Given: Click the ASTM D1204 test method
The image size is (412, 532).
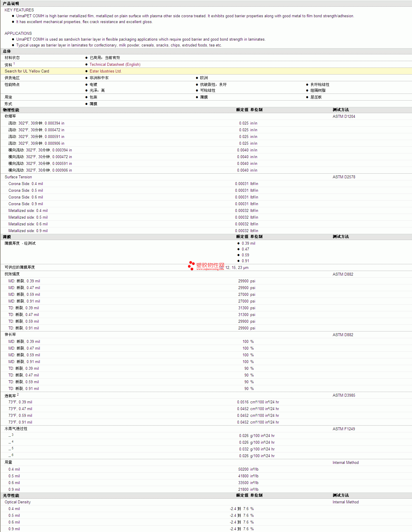Looking at the screenshot, I should click(344, 117).
